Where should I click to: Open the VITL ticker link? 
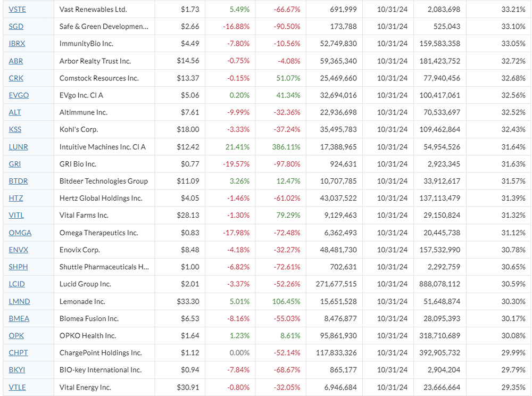(x=16, y=215)
